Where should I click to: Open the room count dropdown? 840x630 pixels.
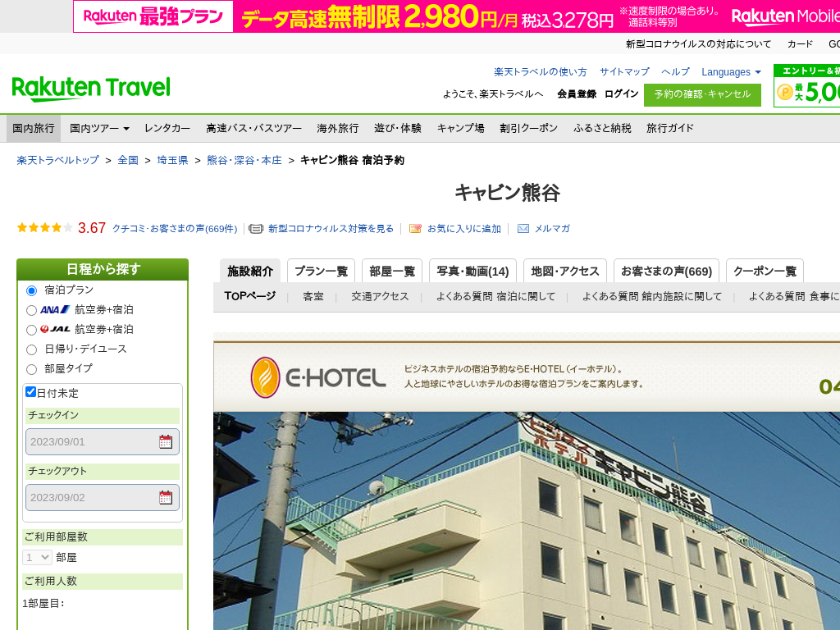(x=38, y=557)
